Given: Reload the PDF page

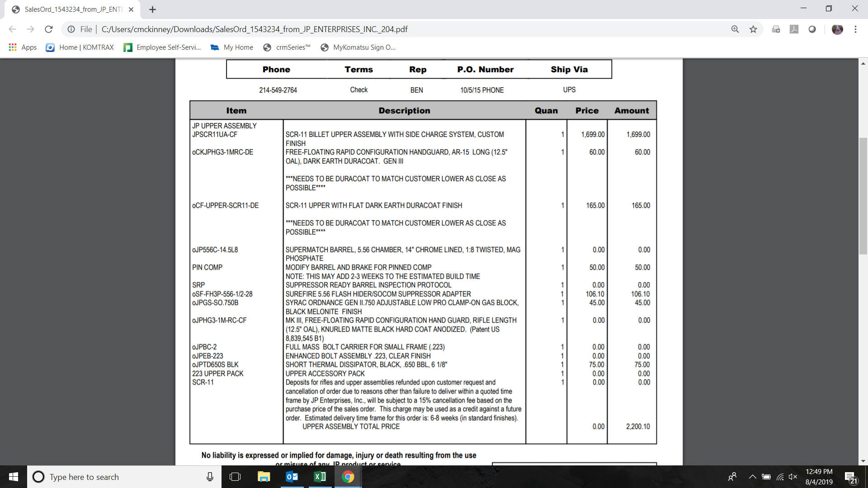Looking at the screenshot, I should point(49,29).
